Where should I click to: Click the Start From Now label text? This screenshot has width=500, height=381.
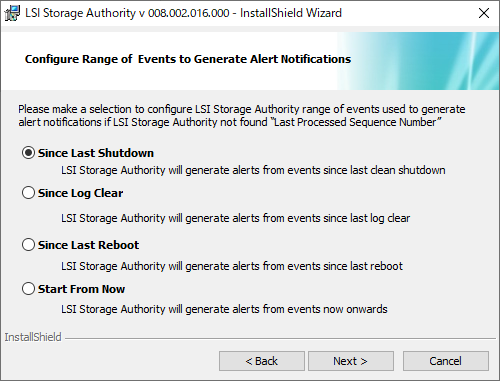coord(81,289)
